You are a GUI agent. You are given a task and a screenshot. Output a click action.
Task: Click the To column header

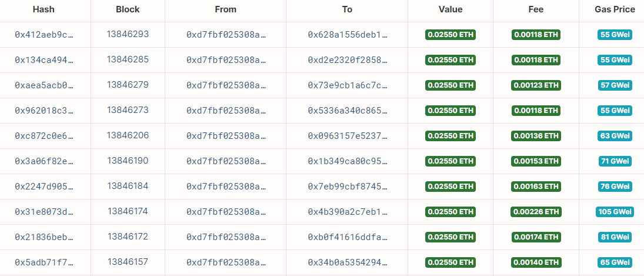tap(347, 9)
